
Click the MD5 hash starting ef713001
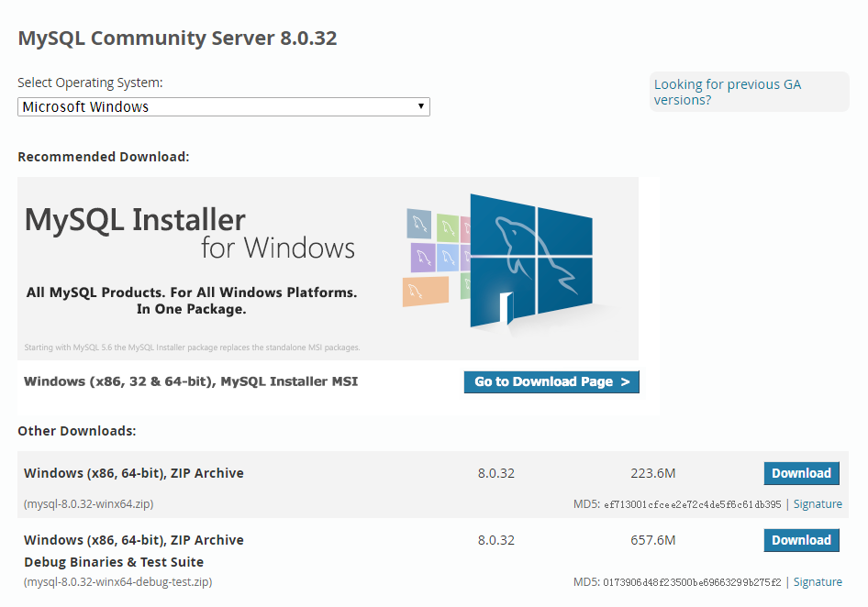[692, 504]
